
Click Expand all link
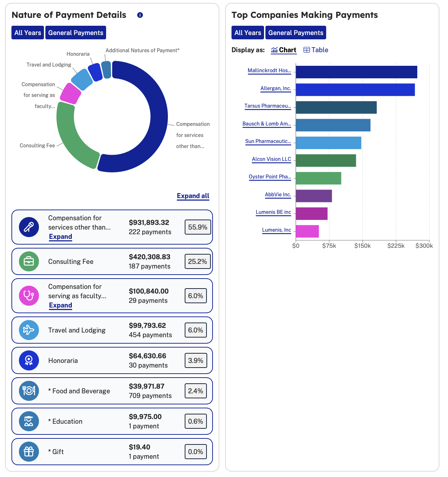[x=193, y=196]
